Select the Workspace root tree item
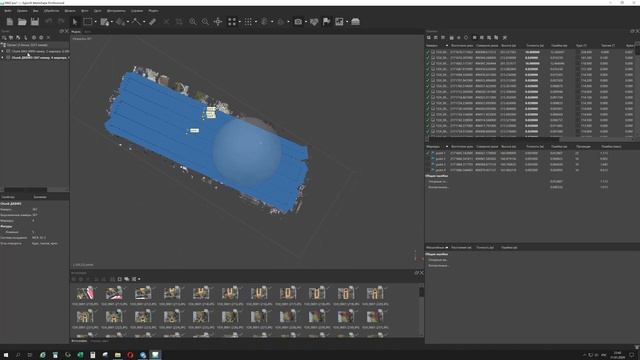 (27, 45)
